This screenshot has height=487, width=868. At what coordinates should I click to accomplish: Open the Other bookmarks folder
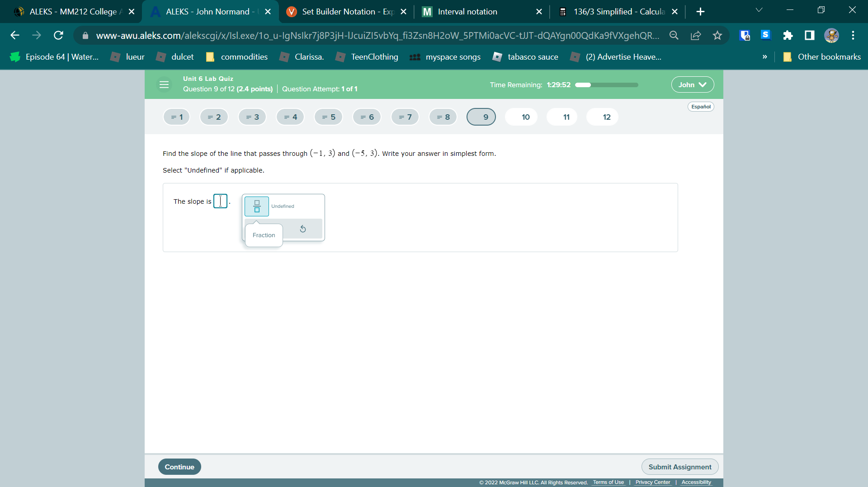pos(821,57)
